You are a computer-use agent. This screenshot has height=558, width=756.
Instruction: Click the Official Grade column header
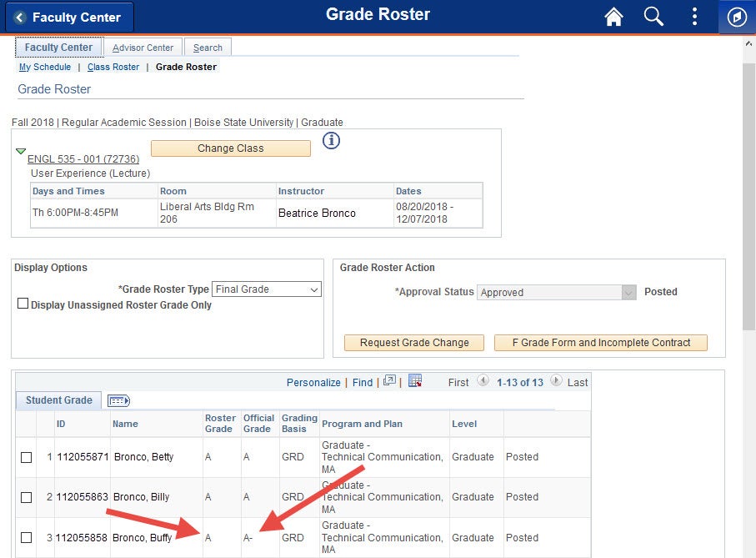[258, 424]
